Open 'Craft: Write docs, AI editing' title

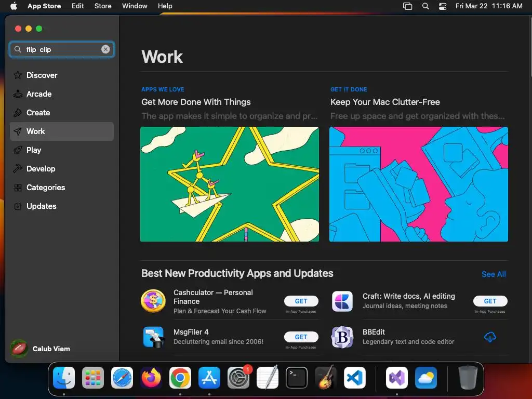[408, 296]
